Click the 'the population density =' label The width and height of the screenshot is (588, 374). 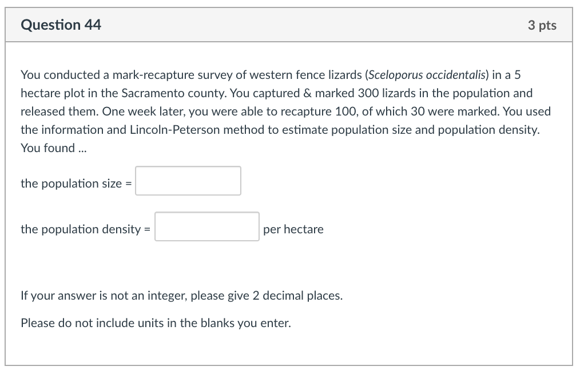coord(85,229)
